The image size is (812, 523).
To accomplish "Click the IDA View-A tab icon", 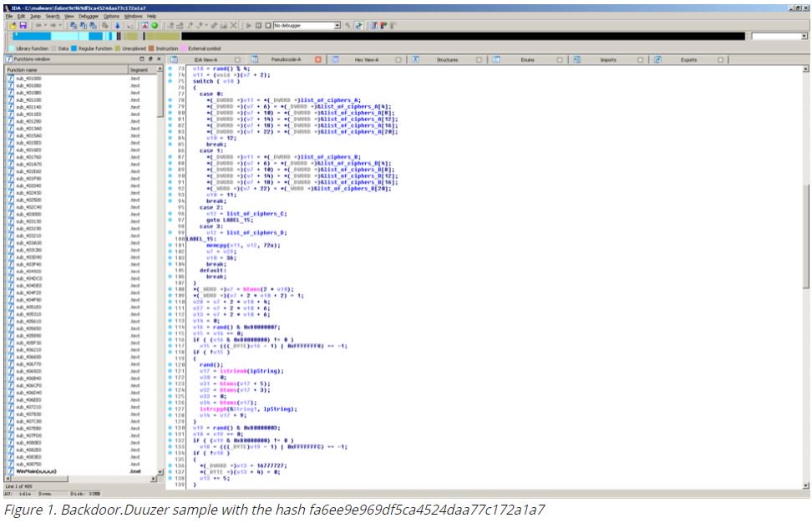I will [x=174, y=59].
